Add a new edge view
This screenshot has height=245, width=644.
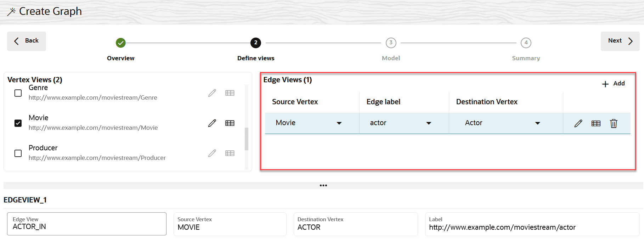coord(613,84)
